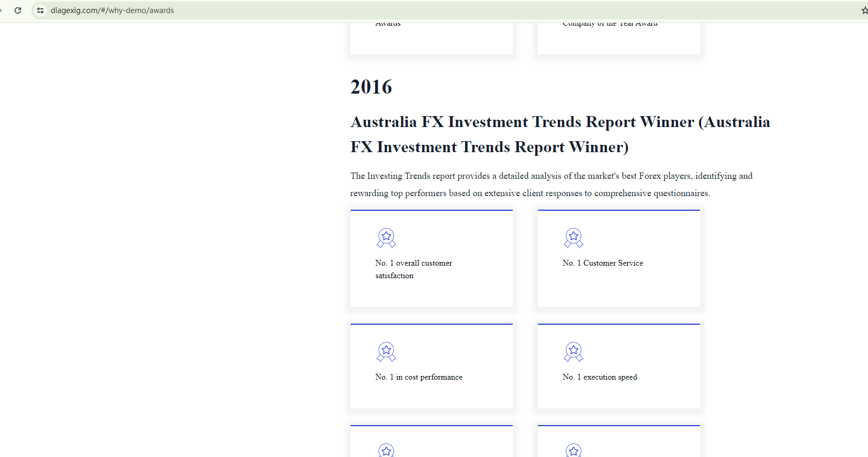Screen dimensions: 868x457
Task: Bookmark this page with the star icon
Action: pyautogui.click(x=864, y=10)
